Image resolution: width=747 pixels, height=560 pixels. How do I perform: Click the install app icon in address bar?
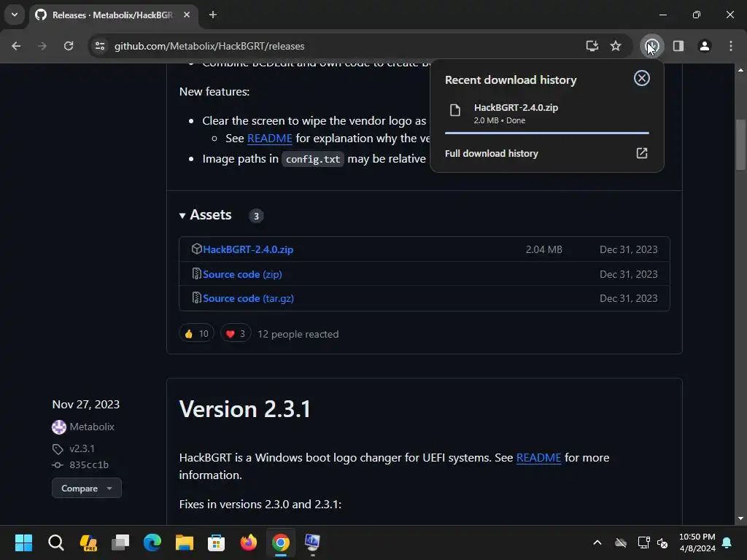click(x=592, y=46)
